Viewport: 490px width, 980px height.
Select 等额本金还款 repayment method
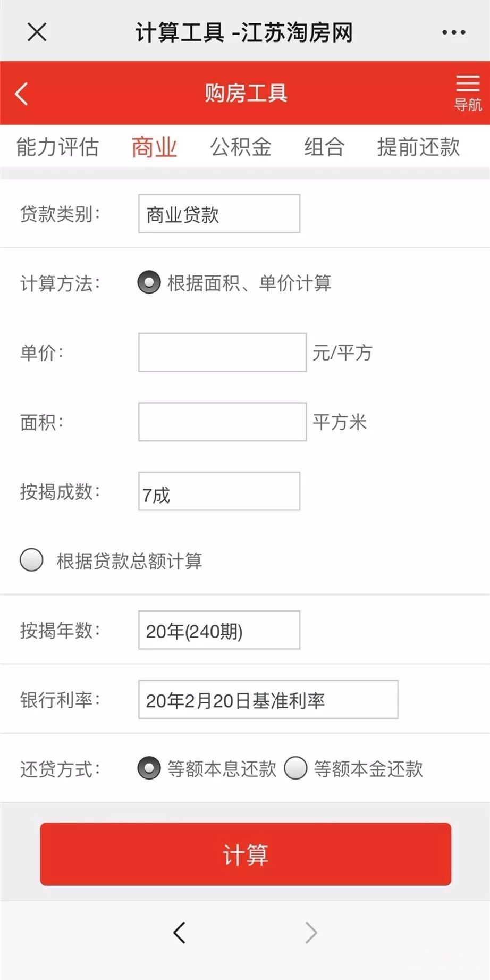[296, 768]
